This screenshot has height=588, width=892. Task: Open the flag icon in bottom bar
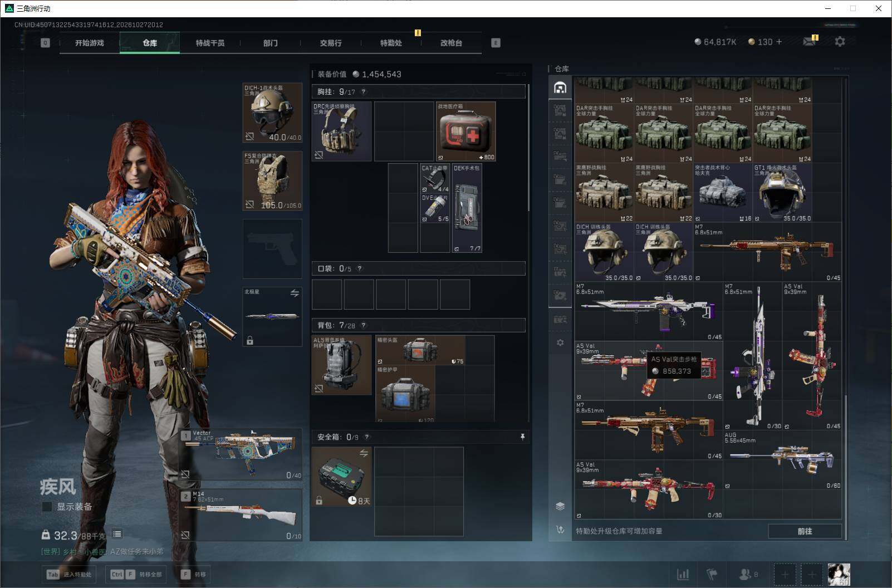click(712, 574)
